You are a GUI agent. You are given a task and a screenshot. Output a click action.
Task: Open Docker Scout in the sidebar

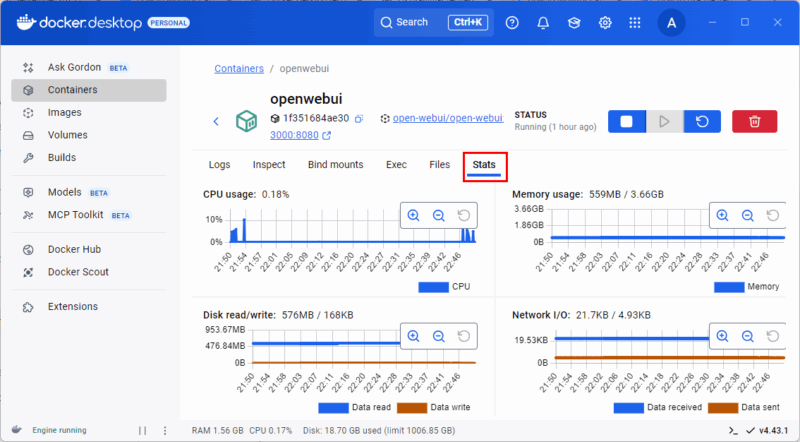[89, 272]
